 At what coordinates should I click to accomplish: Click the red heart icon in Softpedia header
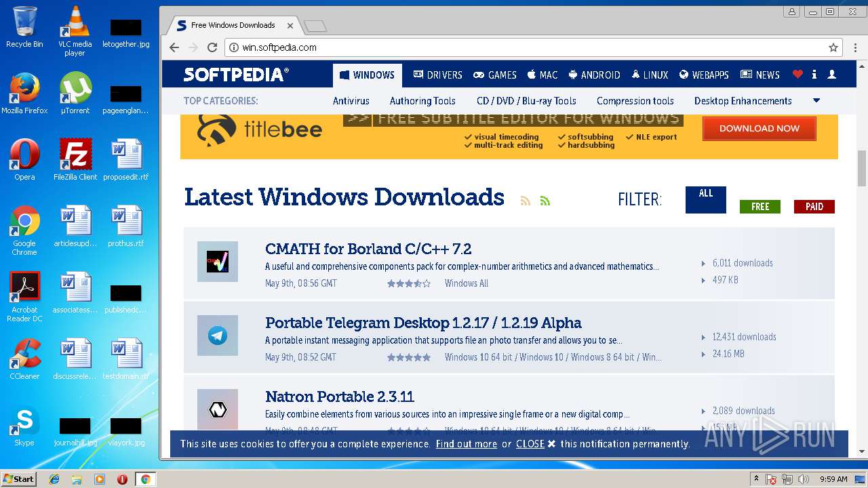pyautogui.click(x=797, y=75)
